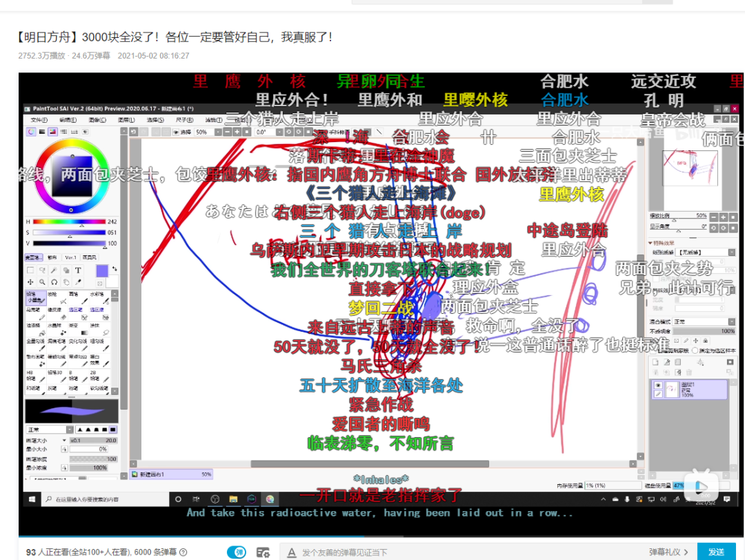
Task: Select the Text tool (T)
Action: [78, 270]
